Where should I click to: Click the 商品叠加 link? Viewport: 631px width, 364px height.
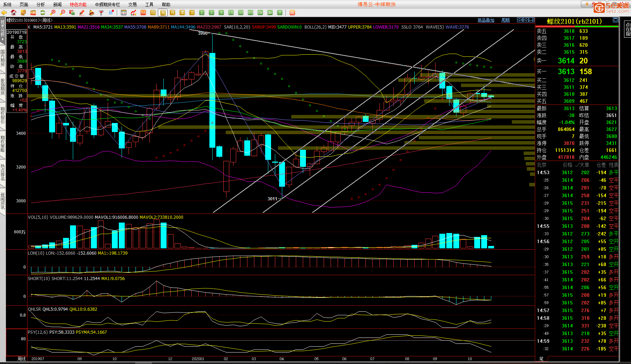[486, 20]
